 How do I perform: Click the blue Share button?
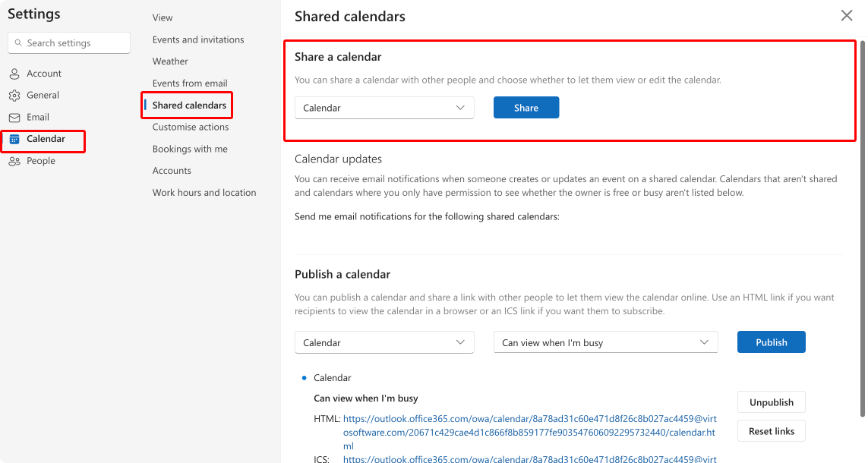point(526,108)
